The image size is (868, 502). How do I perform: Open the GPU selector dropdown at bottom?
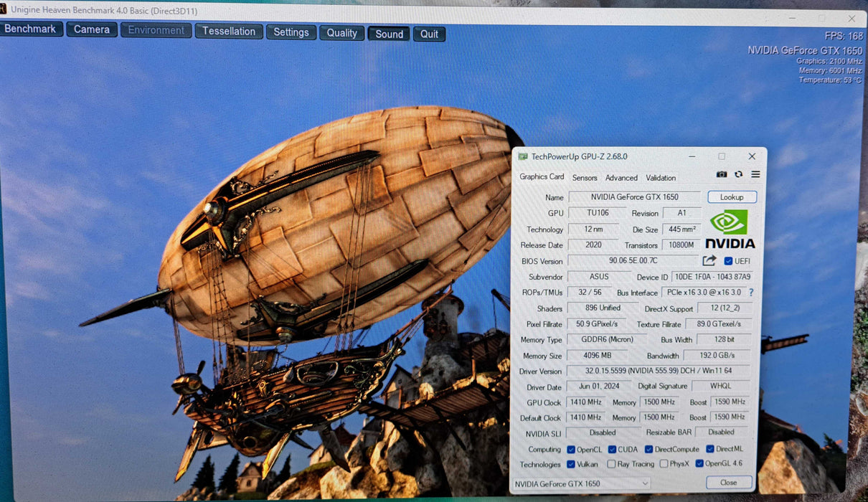(582, 484)
